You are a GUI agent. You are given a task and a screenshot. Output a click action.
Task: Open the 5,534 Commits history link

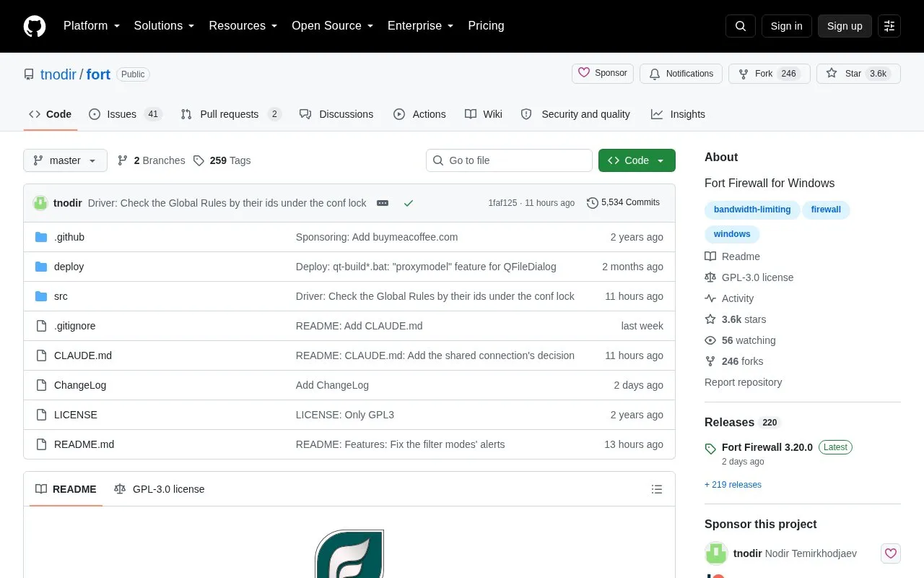[623, 202]
